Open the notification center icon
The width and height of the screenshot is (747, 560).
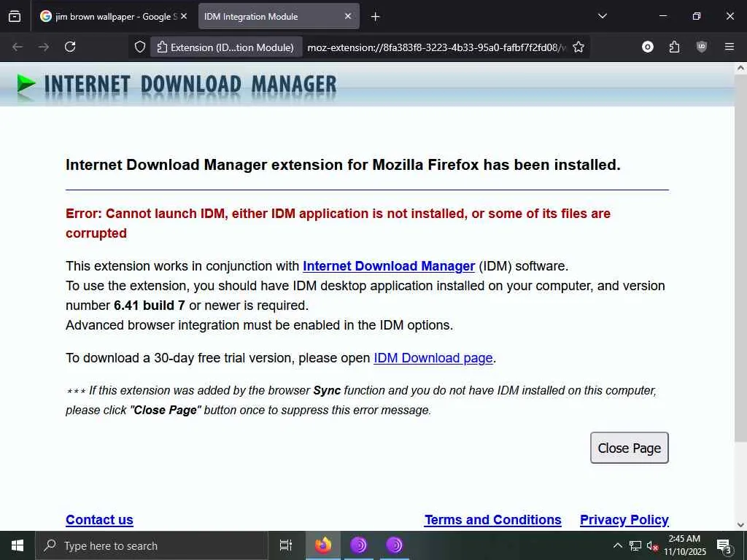pyautogui.click(x=724, y=545)
